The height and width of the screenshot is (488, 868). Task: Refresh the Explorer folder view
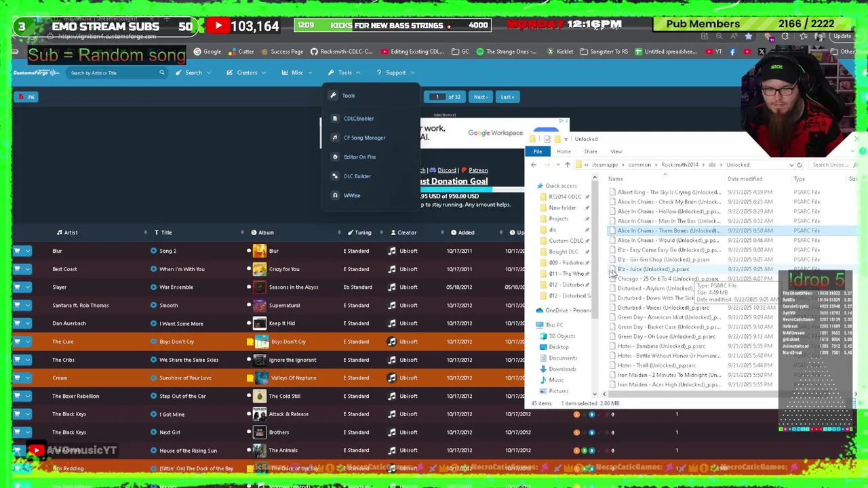coord(799,165)
